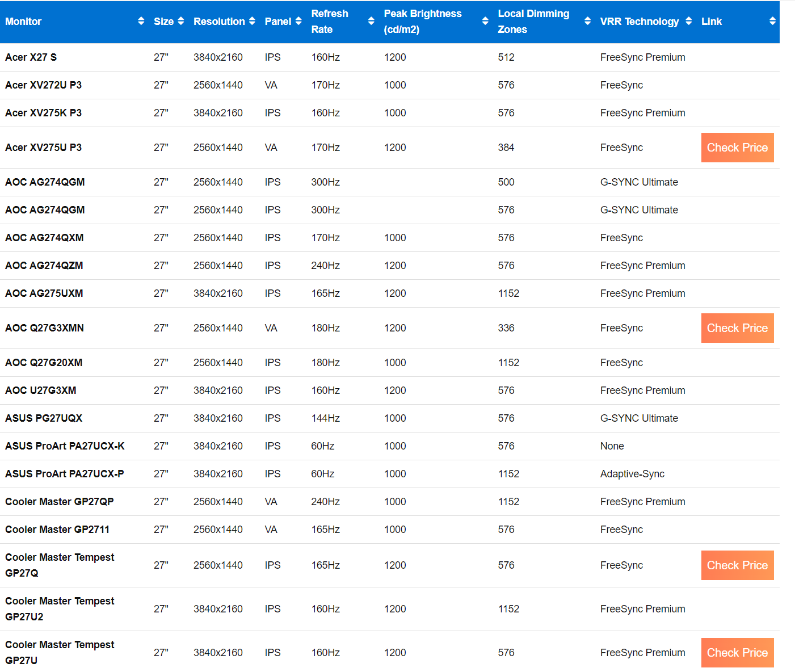Sort table by Monitor column arrows

pos(141,22)
